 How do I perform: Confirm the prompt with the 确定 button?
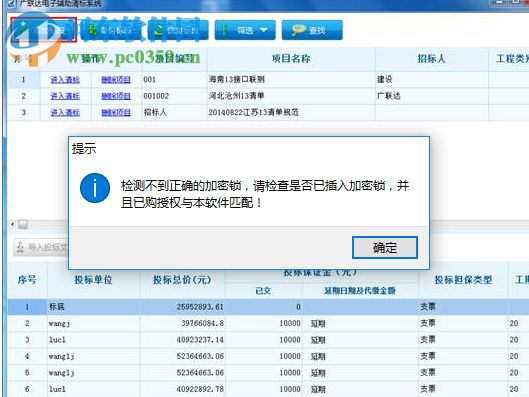(385, 248)
